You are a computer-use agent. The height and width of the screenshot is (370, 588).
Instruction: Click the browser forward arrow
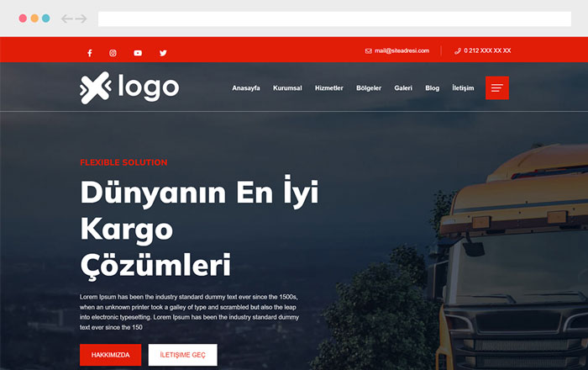pyautogui.click(x=81, y=18)
